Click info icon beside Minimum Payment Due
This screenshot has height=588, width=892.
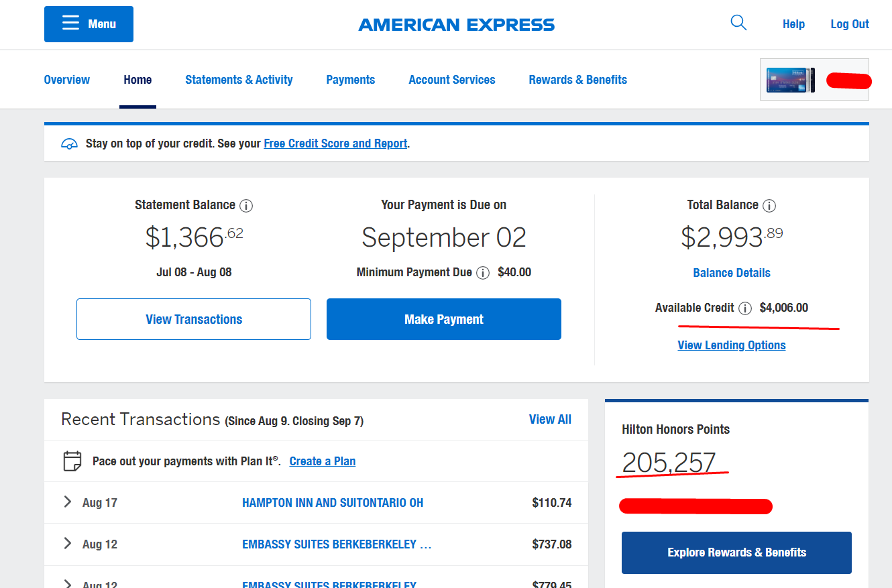point(483,273)
